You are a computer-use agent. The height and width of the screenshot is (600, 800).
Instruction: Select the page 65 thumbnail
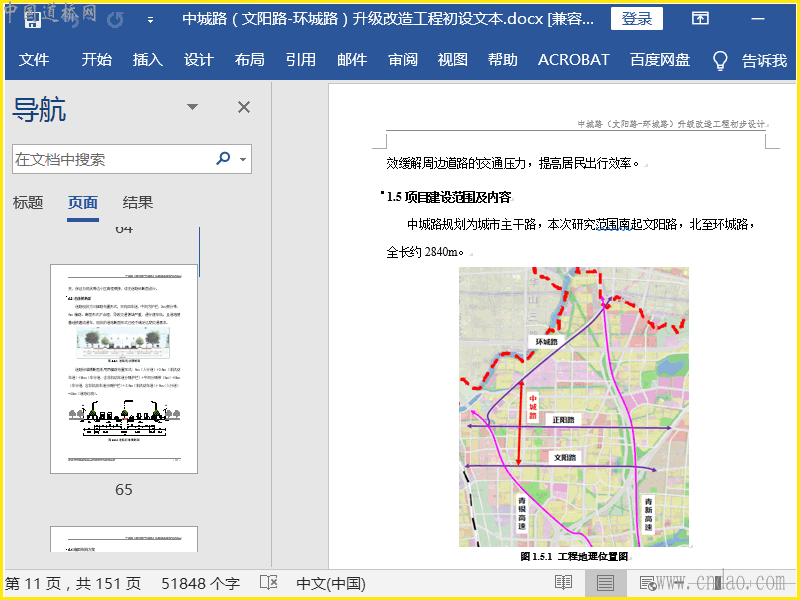[124, 368]
